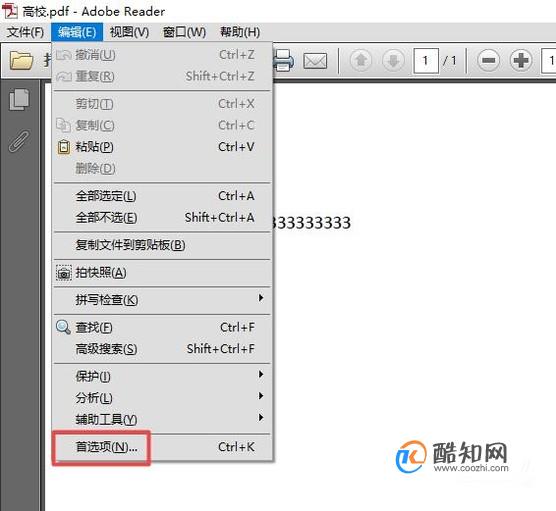
Task: Open the 视图(V) menu
Action: pos(129,32)
